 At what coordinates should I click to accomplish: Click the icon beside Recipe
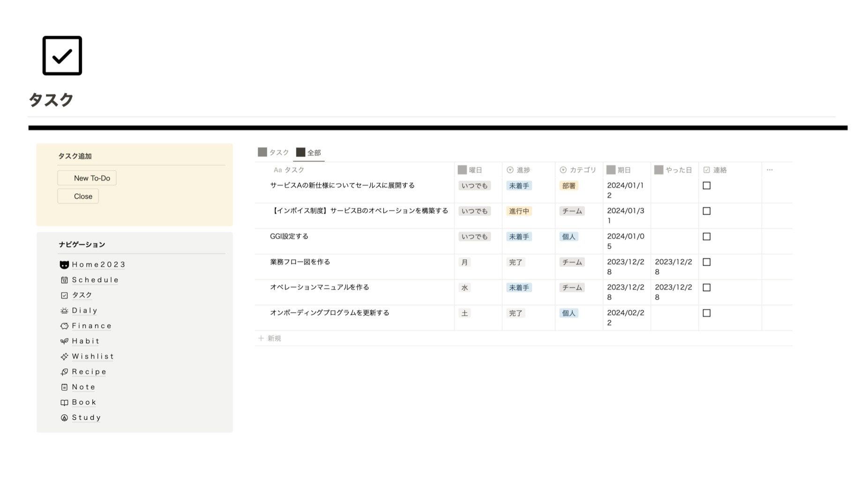click(x=64, y=372)
